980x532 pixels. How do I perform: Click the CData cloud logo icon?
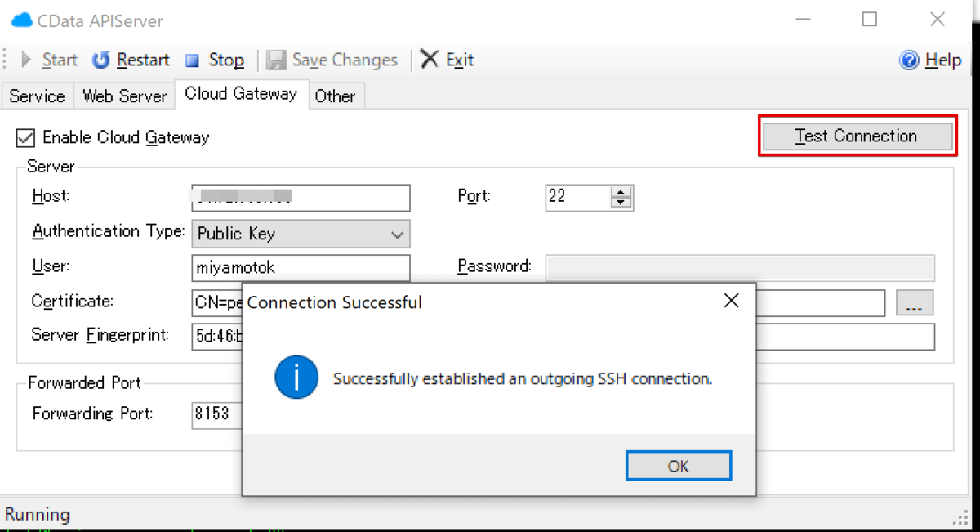coord(22,20)
